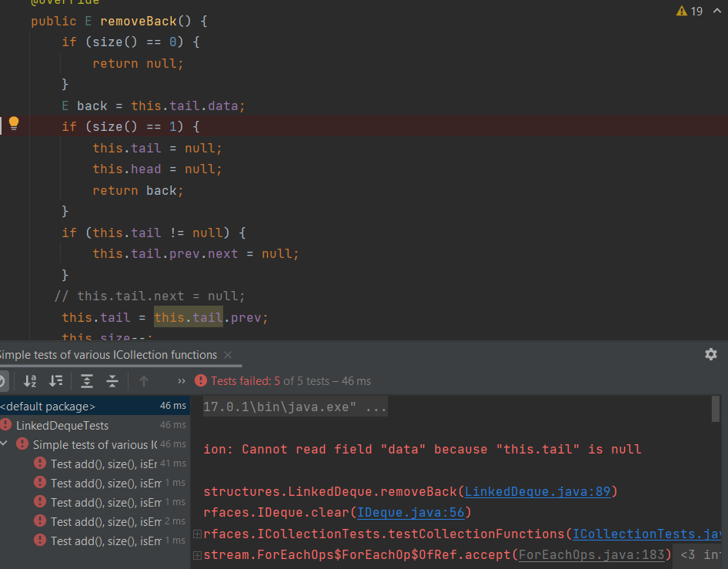This screenshot has height=569, width=728.
Task: Collapse all test tree nodes
Action: (x=112, y=380)
